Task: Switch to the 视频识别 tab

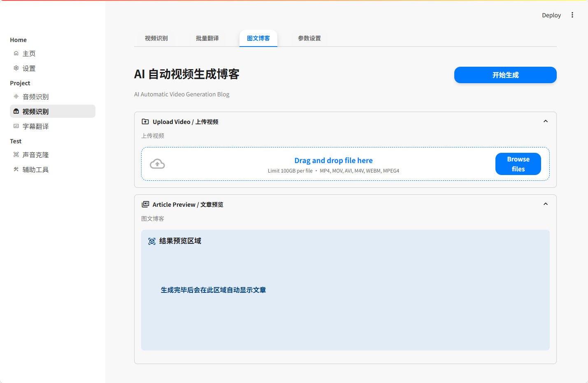Action: tap(156, 38)
